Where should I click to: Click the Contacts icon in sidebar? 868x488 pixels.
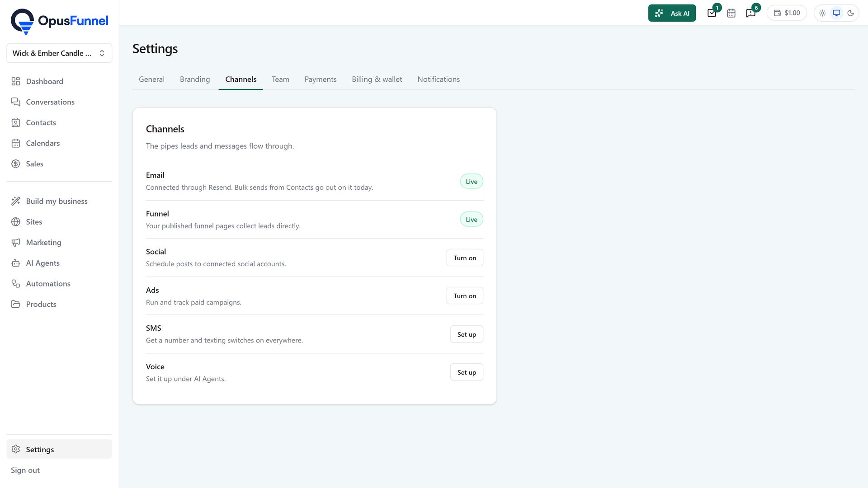16,122
